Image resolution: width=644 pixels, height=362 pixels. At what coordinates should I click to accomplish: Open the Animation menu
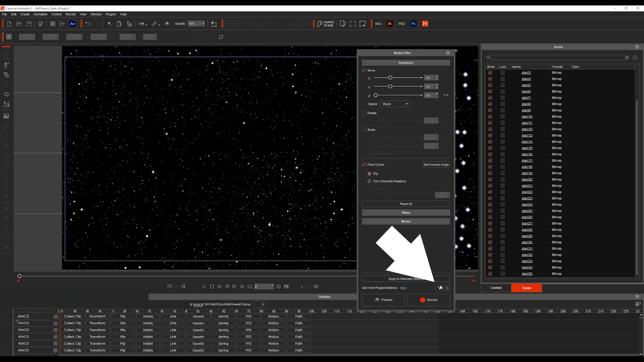click(x=40, y=14)
